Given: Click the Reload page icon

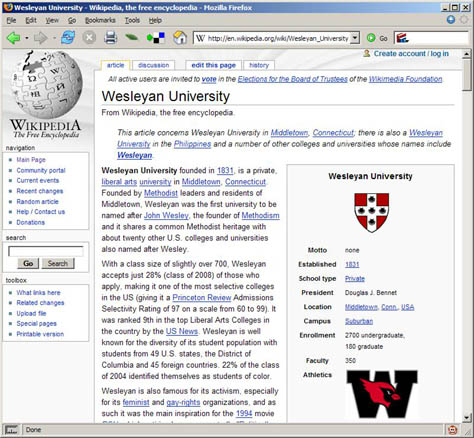Looking at the screenshot, I should pos(68,38).
